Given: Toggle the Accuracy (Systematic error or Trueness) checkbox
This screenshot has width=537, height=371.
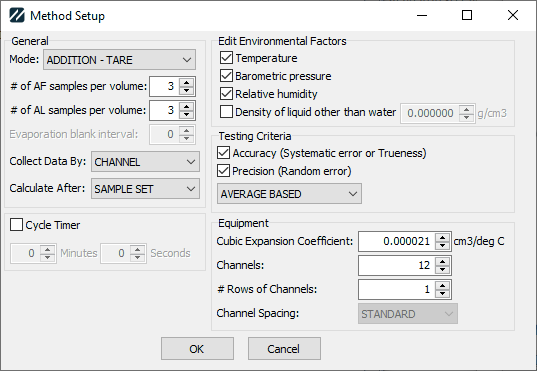Looking at the screenshot, I should pyautogui.click(x=224, y=153).
